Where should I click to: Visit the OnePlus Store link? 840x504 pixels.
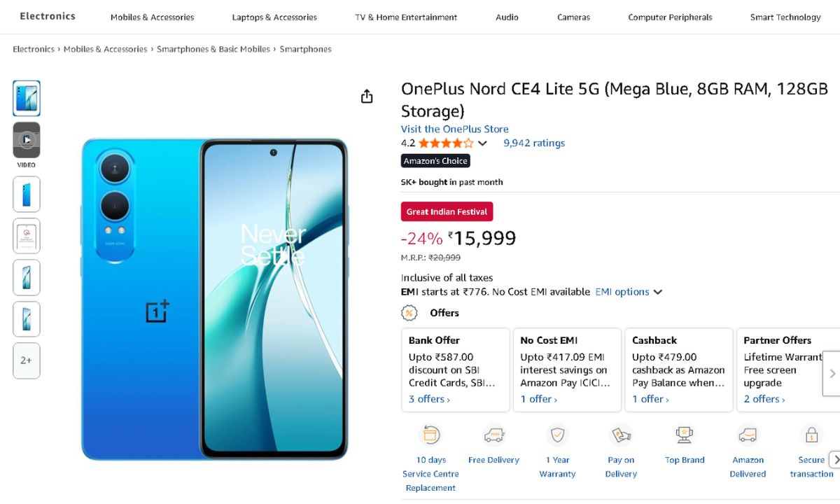click(454, 129)
